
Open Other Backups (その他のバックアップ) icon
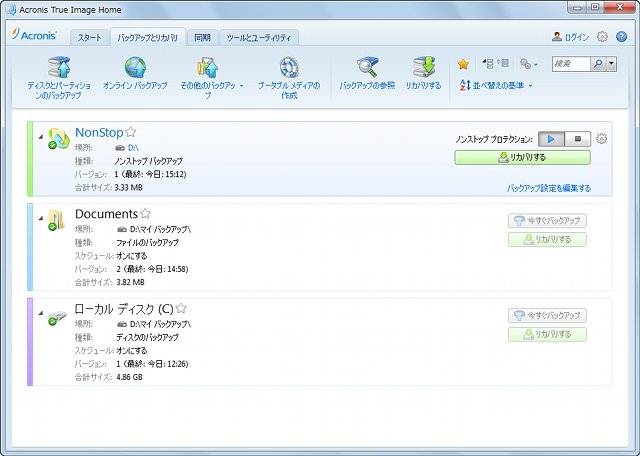[x=208, y=68]
